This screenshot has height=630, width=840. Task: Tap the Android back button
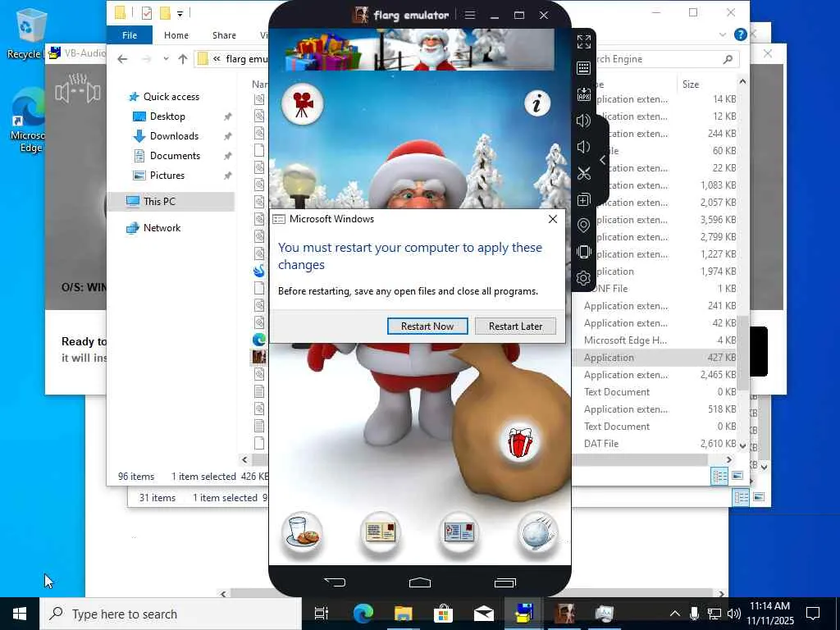(x=335, y=582)
